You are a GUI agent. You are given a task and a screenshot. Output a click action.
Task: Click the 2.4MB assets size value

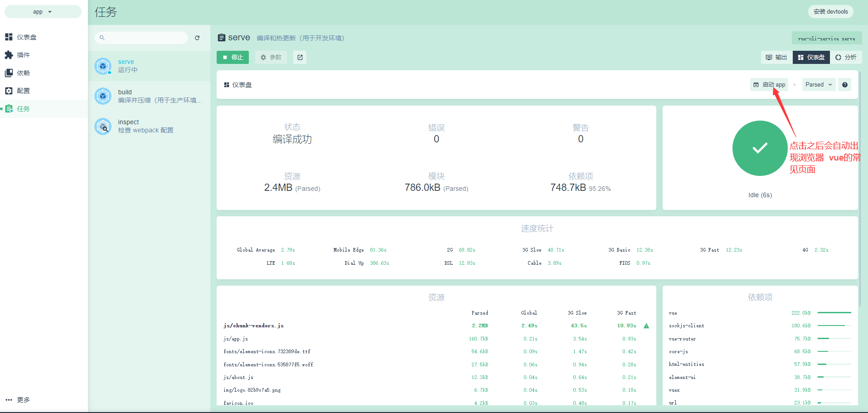(278, 188)
